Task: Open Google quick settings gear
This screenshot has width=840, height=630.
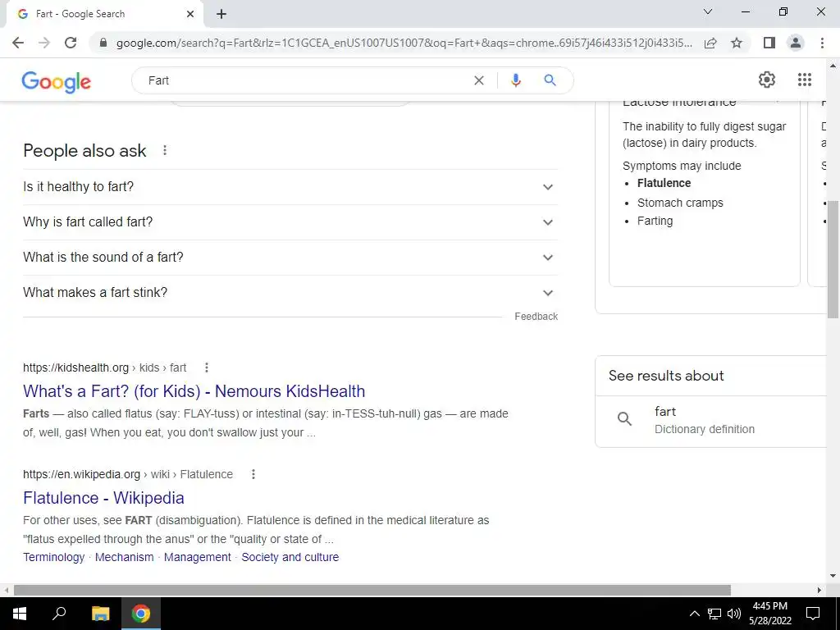Action: 767,80
